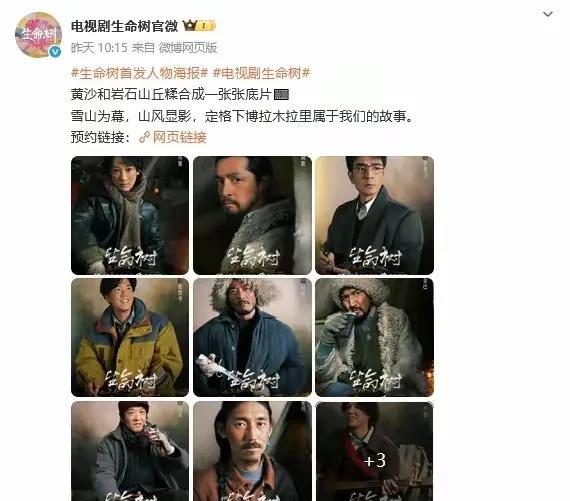Open poster of man in beanie holding walkie-talkie
Screen dimensions: 570x501
(130, 451)
